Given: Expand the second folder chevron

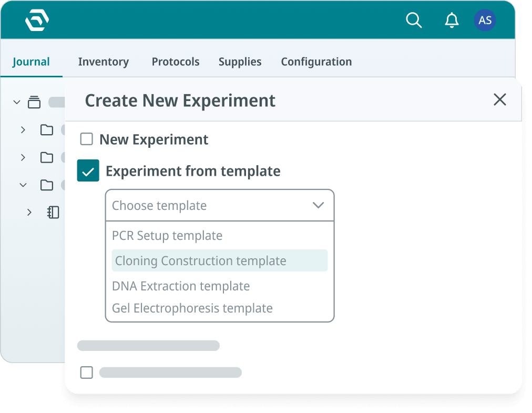Looking at the screenshot, I should pyautogui.click(x=23, y=157).
